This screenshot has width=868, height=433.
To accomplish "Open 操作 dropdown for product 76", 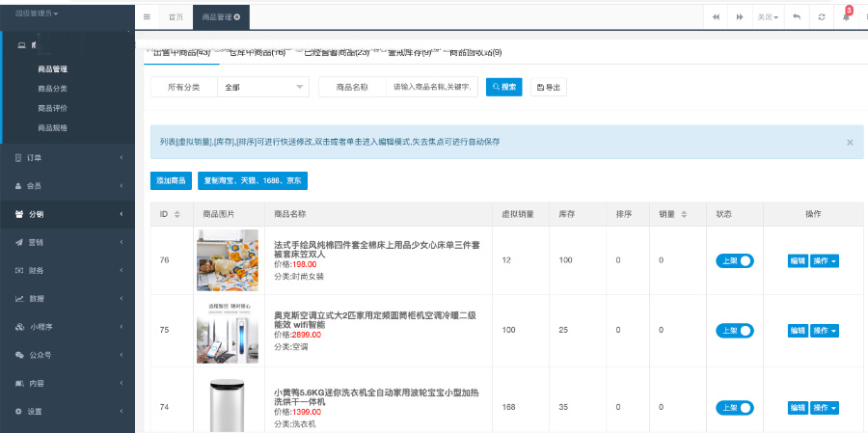I will 825,261.
